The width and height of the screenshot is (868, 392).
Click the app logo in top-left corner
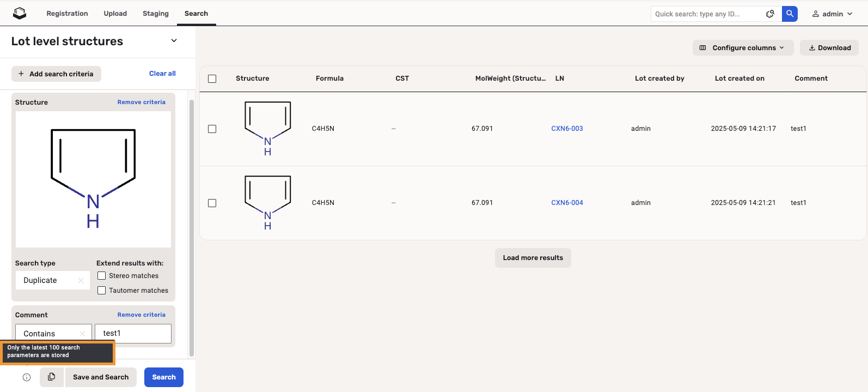[20, 13]
